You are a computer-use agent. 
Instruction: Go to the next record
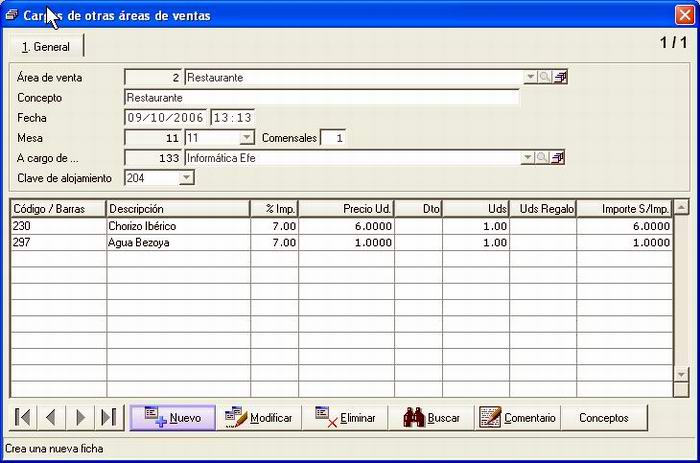click(x=80, y=417)
